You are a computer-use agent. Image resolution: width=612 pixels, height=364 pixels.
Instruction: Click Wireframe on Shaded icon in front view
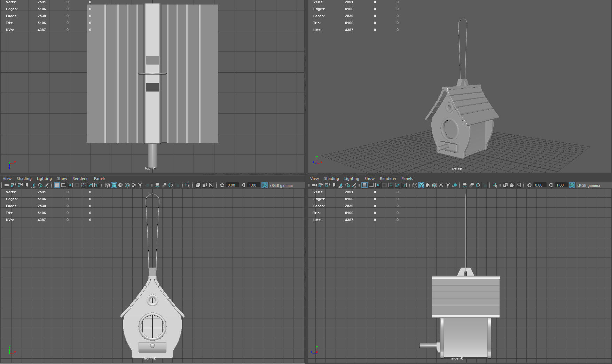[x=127, y=185]
